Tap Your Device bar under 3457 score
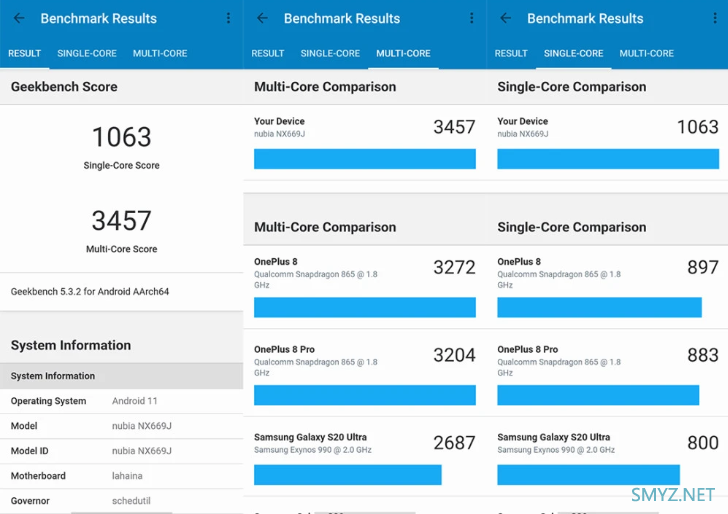This screenshot has height=514, width=728. tap(365, 159)
